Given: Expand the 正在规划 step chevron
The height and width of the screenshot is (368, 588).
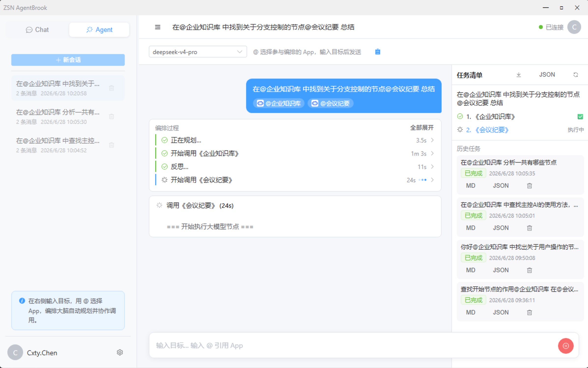Looking at the screenshot, I should pos(432,140).
